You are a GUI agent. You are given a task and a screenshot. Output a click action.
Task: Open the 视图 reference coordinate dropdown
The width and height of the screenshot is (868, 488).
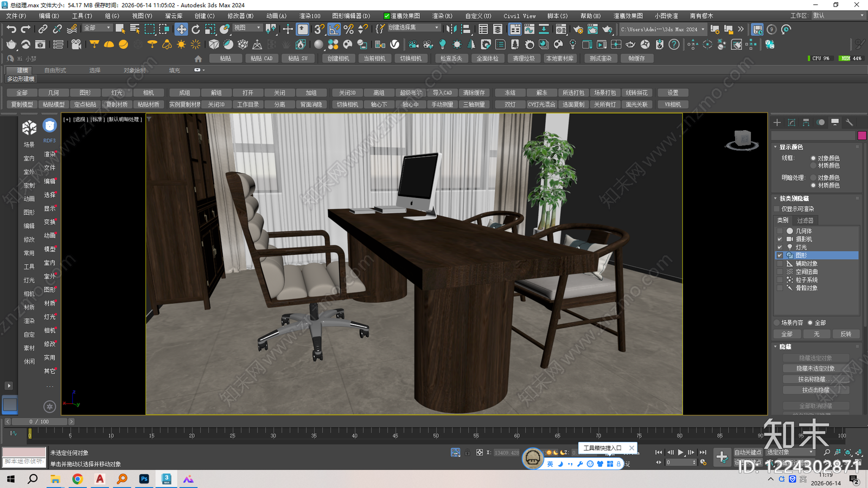tap(247, 28)
